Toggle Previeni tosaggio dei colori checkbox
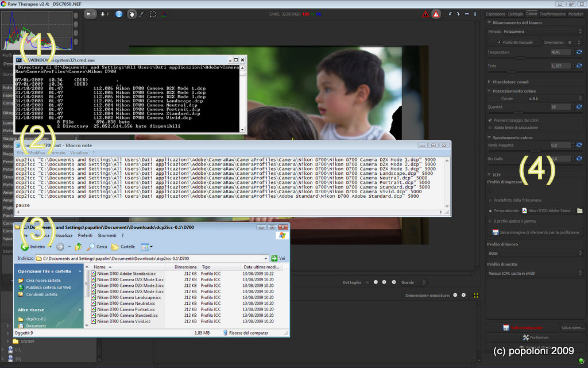 coord(490,120)
